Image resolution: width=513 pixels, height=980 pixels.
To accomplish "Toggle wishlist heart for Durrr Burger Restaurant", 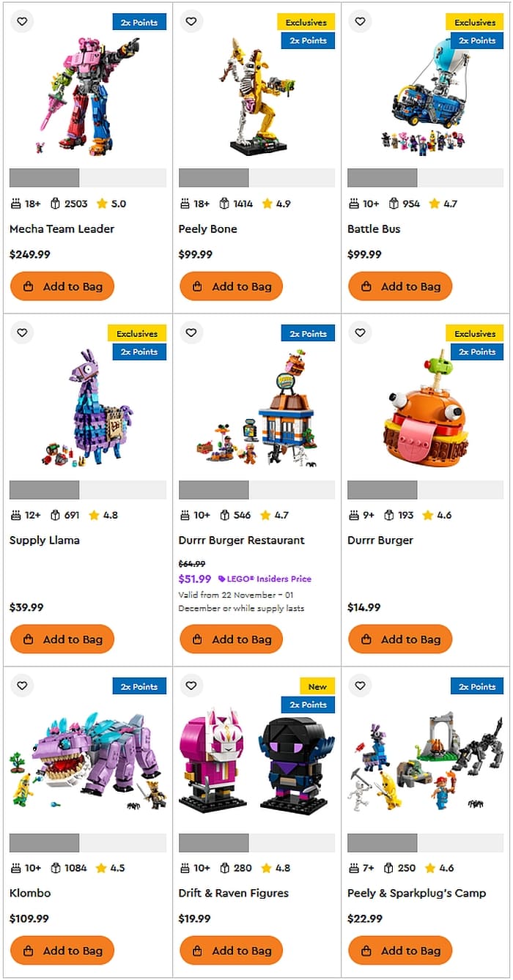I will (191, 333).
